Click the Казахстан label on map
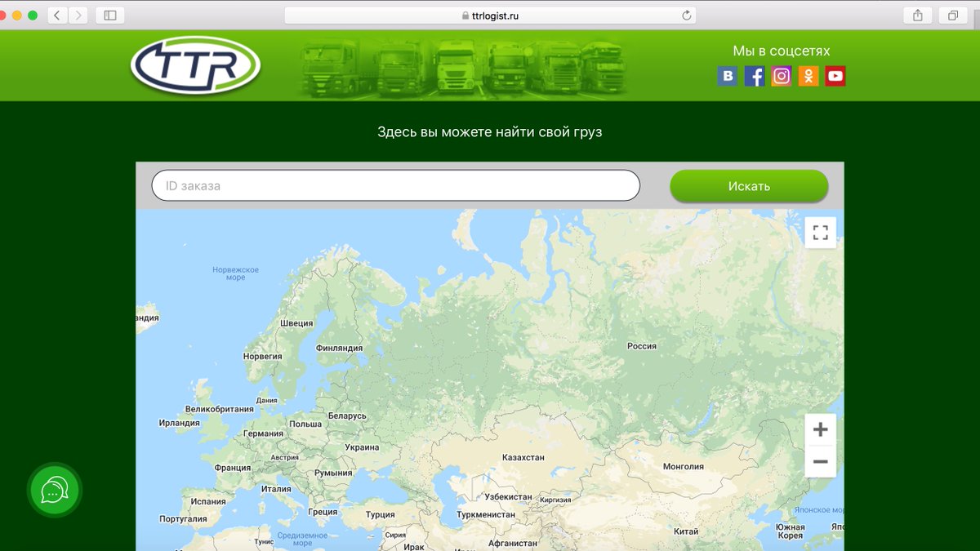Screen dimensions: 980x551 coord(523,458)
